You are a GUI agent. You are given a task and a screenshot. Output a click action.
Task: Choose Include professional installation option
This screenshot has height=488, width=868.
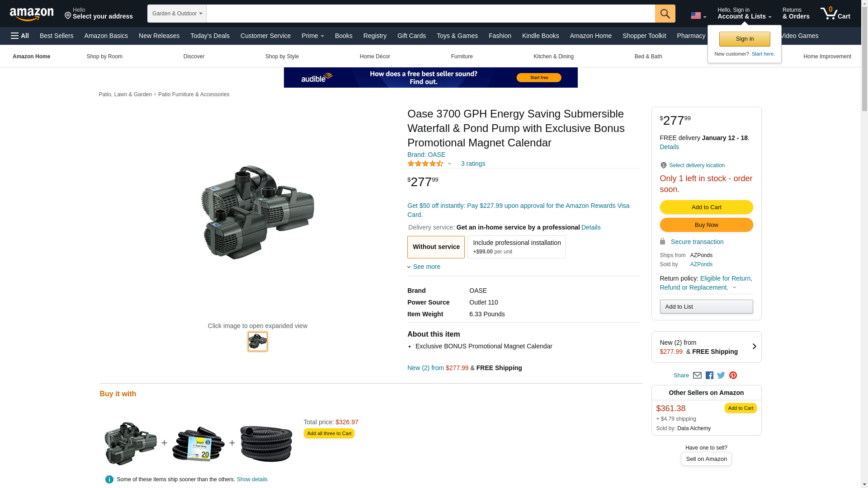tap(516, 247)
